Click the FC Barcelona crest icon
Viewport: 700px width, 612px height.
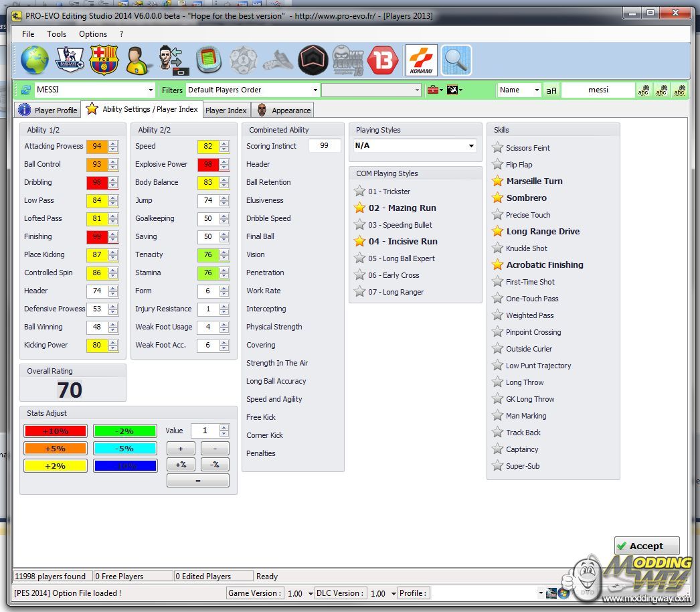click(x=104, y=60)
